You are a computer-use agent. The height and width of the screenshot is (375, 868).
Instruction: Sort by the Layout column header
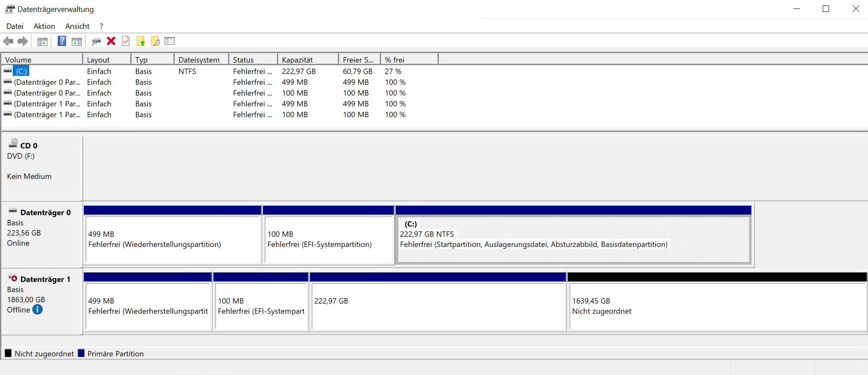point(107,60)
